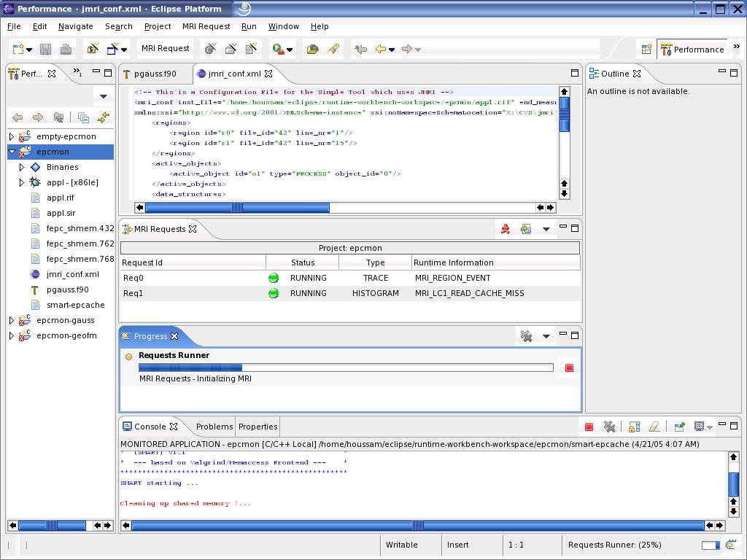747x560 pixels.
Task: Click the Forward arrow in the navigator panel
Action: click(38, 117)
